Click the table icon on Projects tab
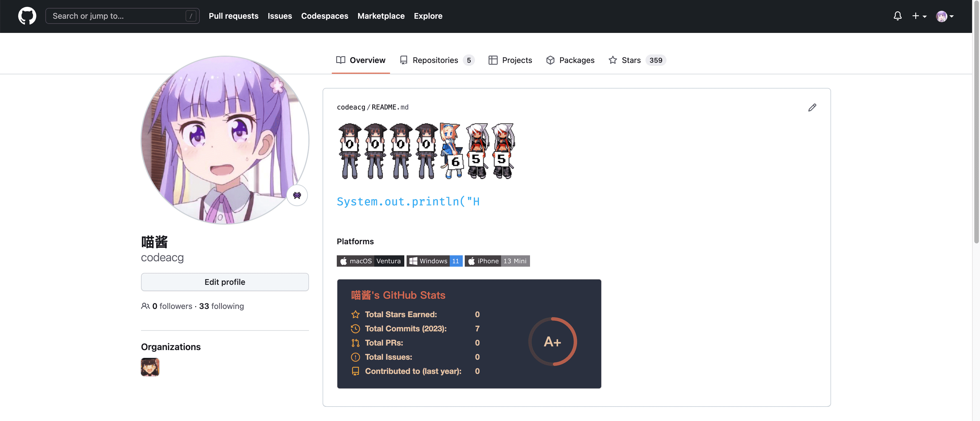Viewport: 980px width, 421px height. 493,60
